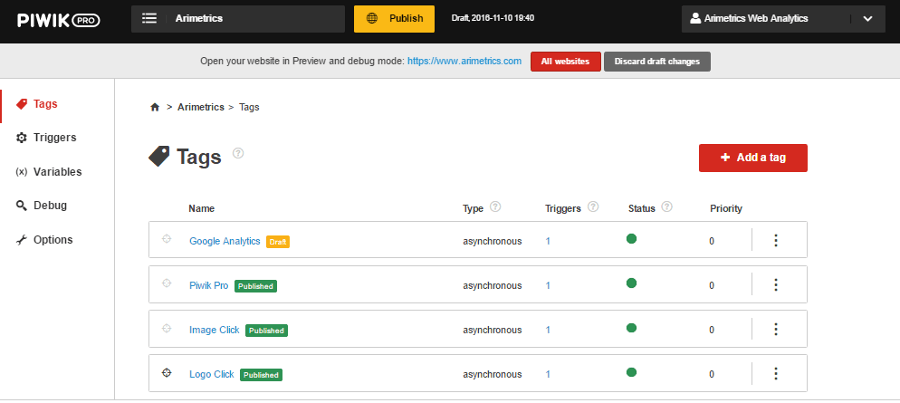Click the Tags sidebar tag icon

click(22, 104)
